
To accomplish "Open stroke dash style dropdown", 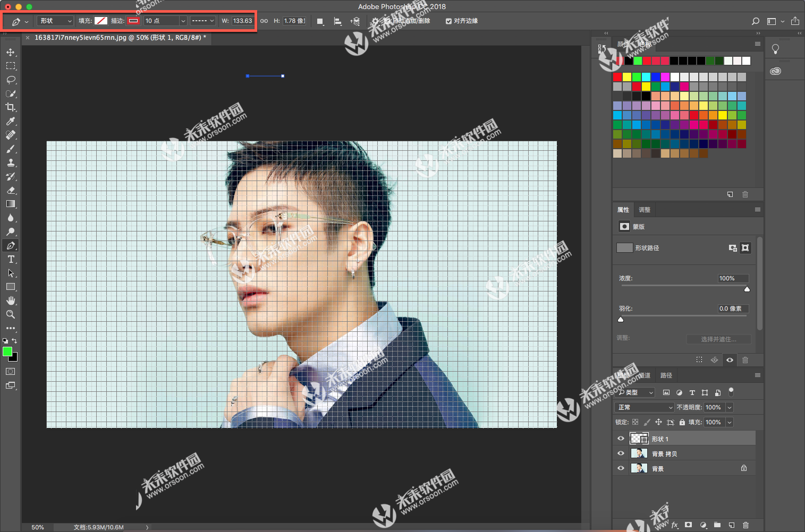I will pyautogui.click(x=202, y=21).
